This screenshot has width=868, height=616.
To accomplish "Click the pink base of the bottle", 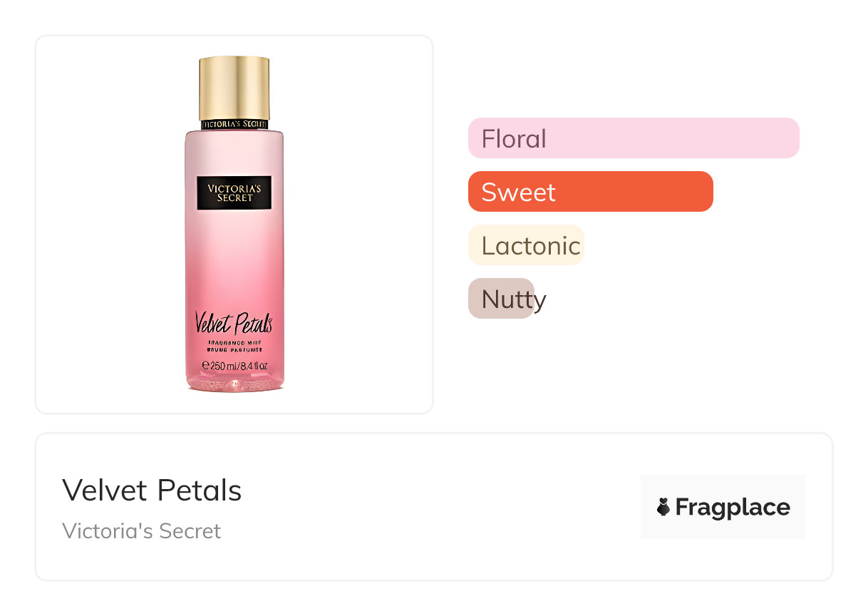I will coord(234,384).
